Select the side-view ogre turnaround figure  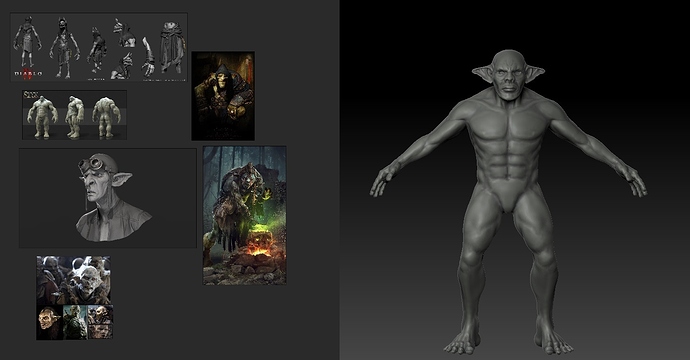click(74, 117)
